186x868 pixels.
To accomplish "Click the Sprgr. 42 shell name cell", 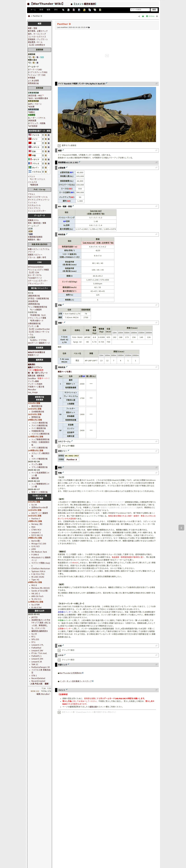I will pos(77,342).
